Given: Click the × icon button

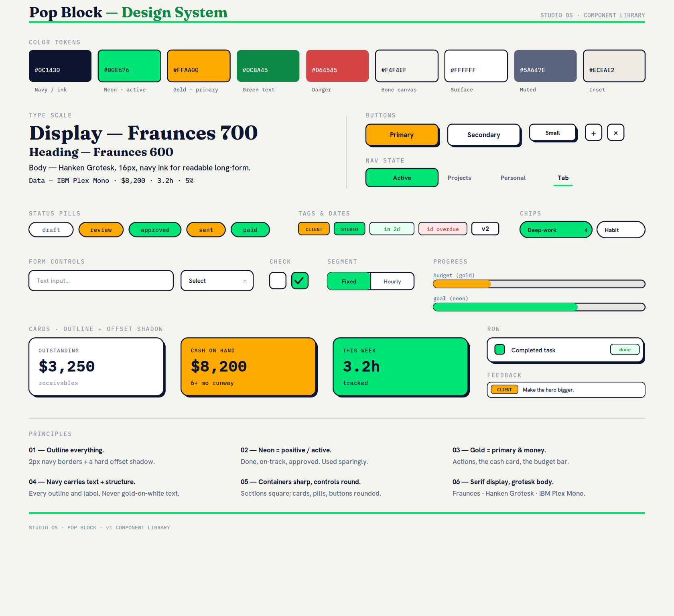Looking at the screenshot, I should coord(615,133).
